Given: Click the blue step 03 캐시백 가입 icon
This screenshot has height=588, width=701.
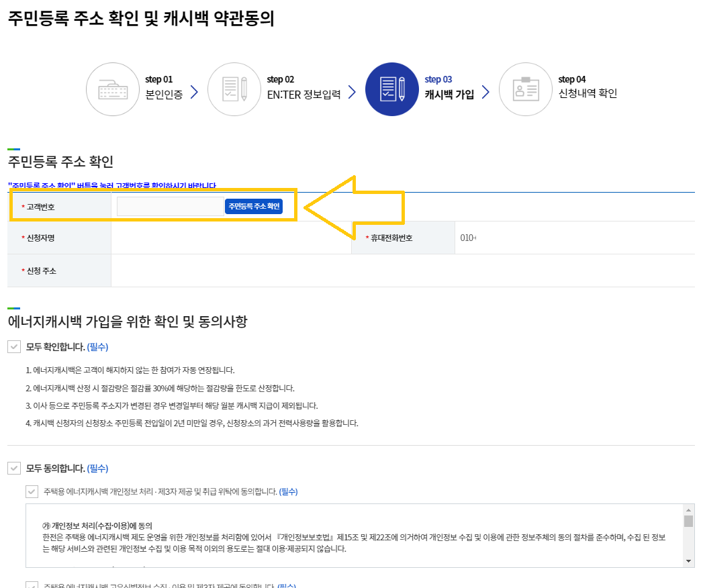Looking at the screenshot, I should coord(392,89).
